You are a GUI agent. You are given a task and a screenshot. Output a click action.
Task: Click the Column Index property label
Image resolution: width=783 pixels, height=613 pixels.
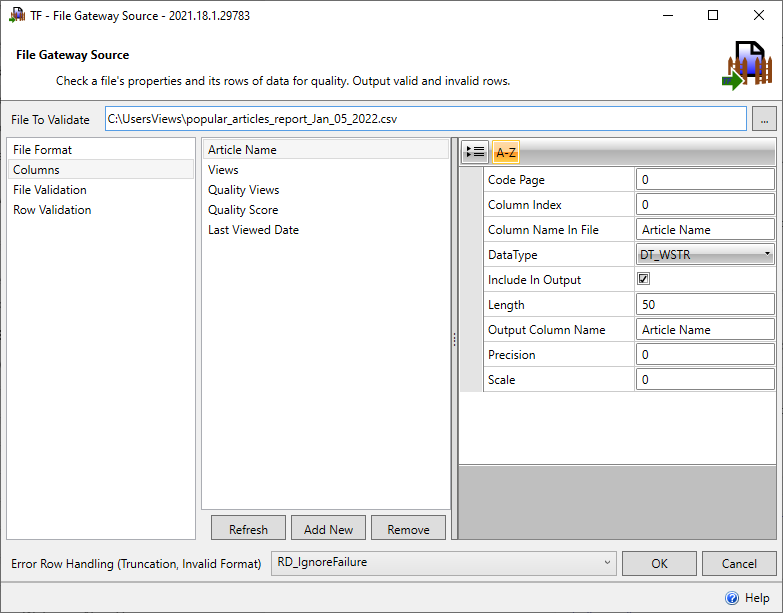click(524, 205)
